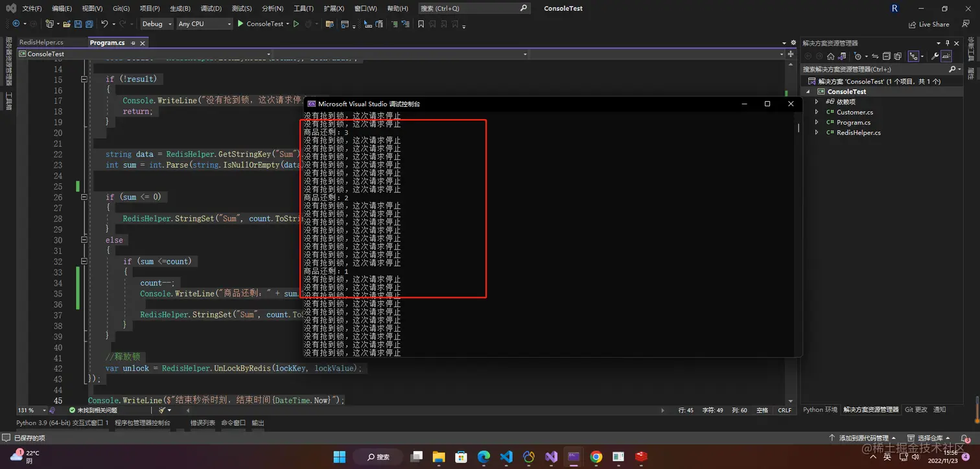Open File Explorer from the taskbar
Viewport: 980px width, 469px height.
439,457
